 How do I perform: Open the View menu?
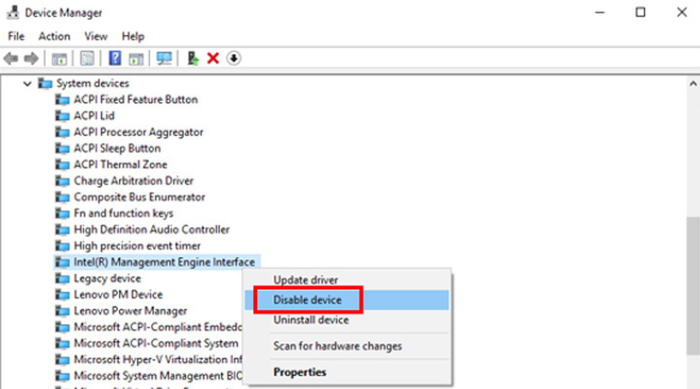click(96, 36)
